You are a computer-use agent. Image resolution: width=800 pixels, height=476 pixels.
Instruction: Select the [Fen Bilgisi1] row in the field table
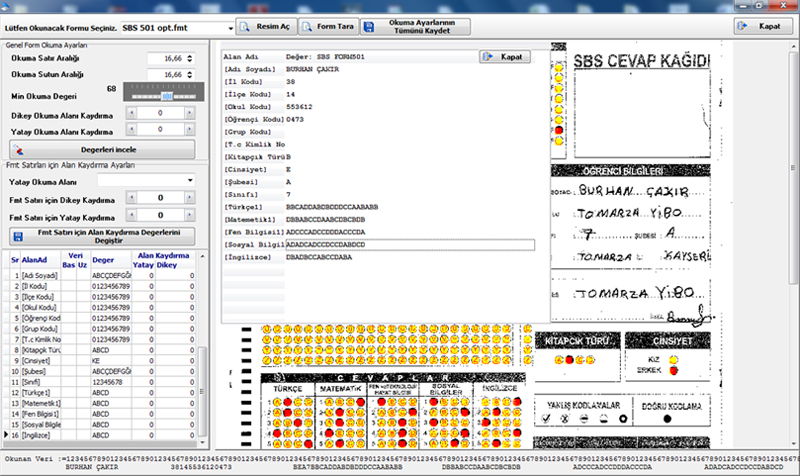click(x=99, y=414)
